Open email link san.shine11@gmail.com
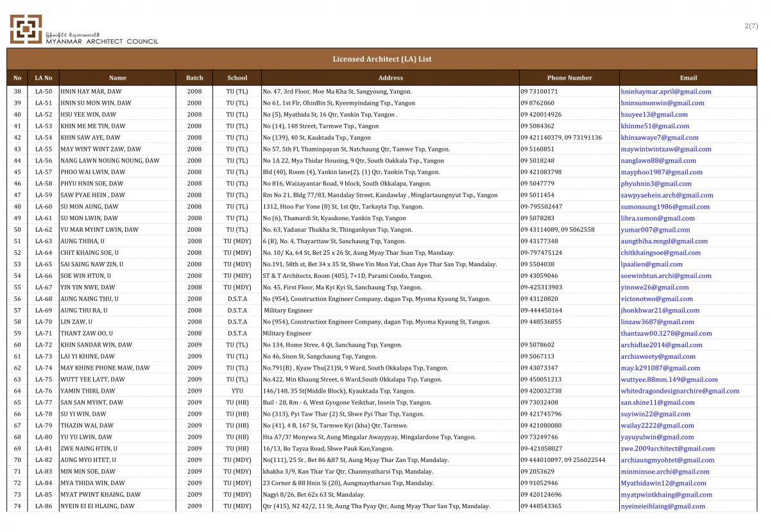Viewport: 770px width, 532px height. click(658, 403)
